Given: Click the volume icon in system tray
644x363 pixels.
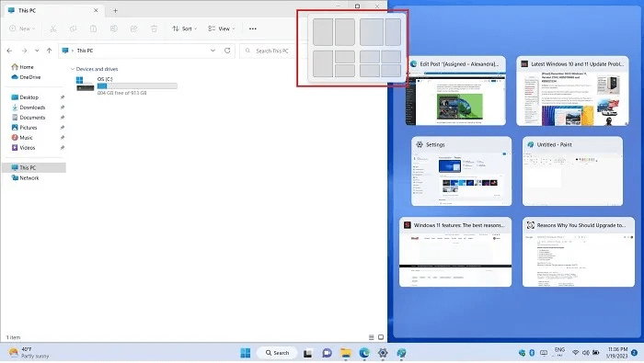Looking at the screenshot, I should [x=586, y=353].
